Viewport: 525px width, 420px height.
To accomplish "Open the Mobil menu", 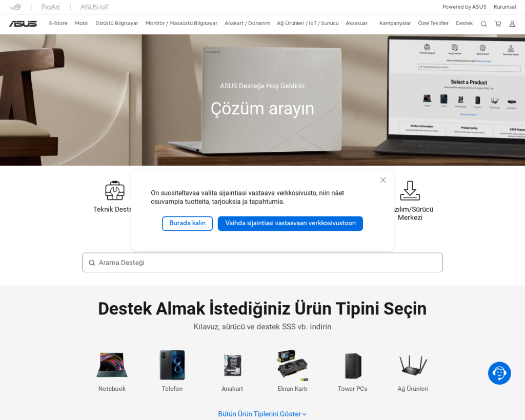I will tap(82, 24).
